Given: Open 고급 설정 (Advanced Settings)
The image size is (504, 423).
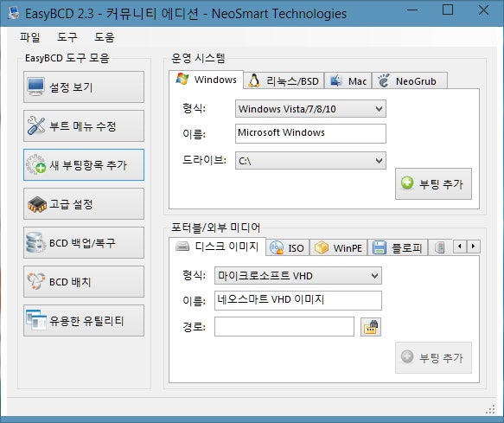Looking at the screenshot, I should pos(84,203).
